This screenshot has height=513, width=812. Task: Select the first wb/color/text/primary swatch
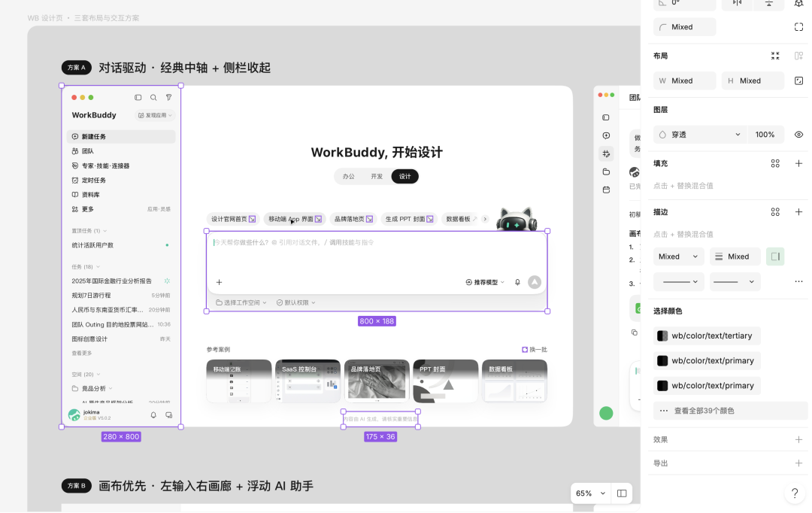click(x=707, y=360)
